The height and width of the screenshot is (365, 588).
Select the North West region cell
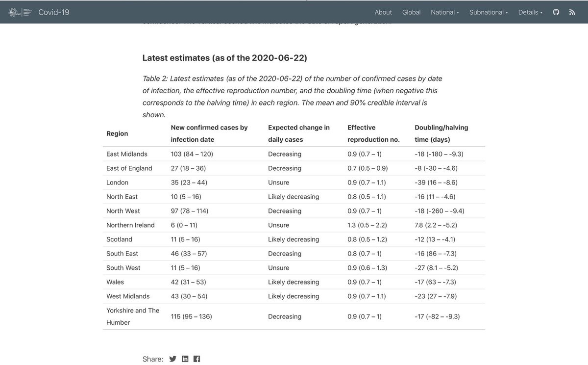click(123, 211)
